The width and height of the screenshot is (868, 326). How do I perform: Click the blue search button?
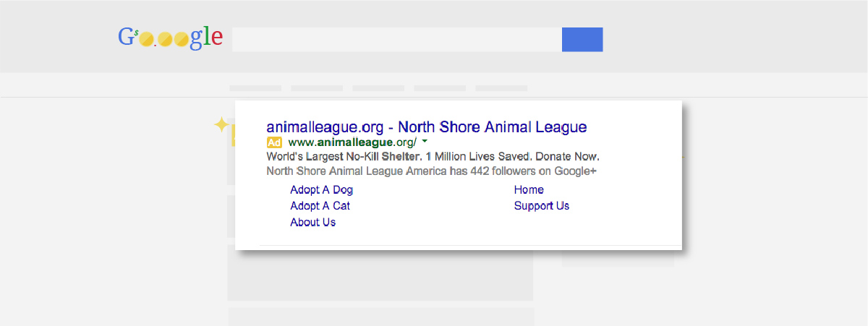pyautogui.click(x=582, y=40)
